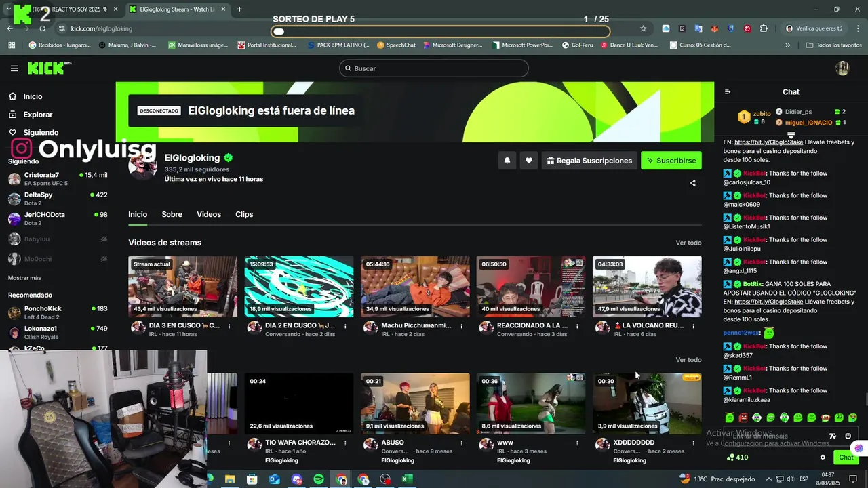The width and height of the screenshot is (868, 488).
Task: Click the taskbar volume speaker icon
Action: [x=790, y=479]
